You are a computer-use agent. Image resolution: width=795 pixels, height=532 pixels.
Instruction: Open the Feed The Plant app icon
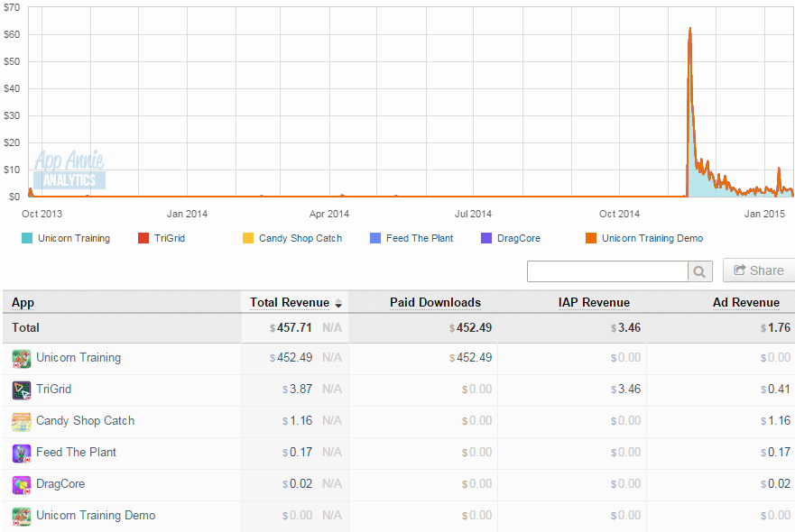pyautogui.click(x=22, y=453)
